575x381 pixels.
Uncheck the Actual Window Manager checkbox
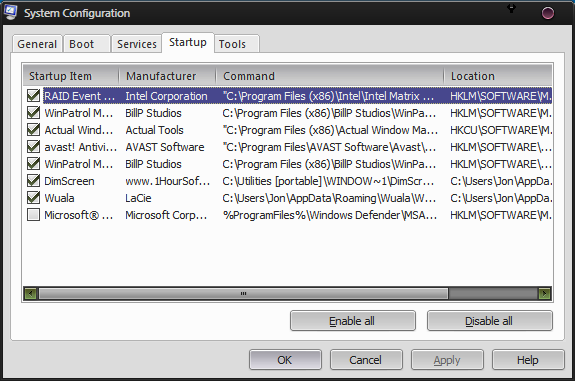(x=33, y=130)
